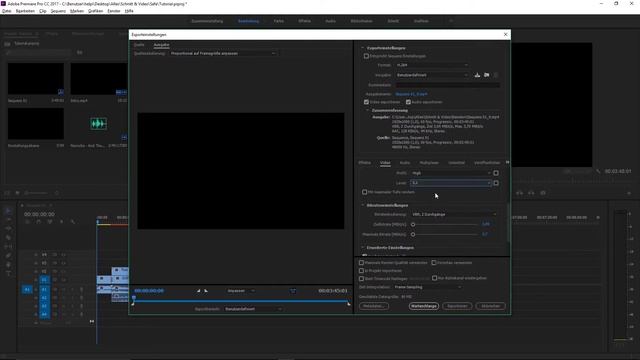Image resolution: width=640 pixels, height=360 pixels.
Task: Enable 'Mit maximaler Tiefe rendern'
Action: pyautogui.click(x=364, y=192)
